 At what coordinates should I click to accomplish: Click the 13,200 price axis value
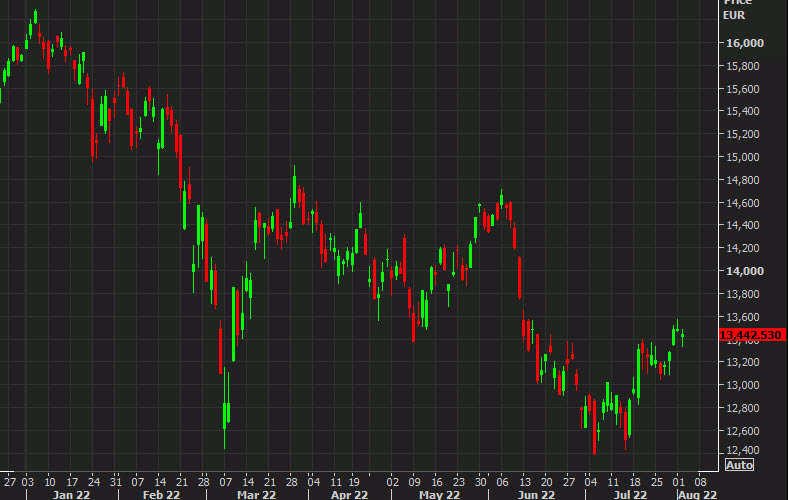tap(743, 362)
